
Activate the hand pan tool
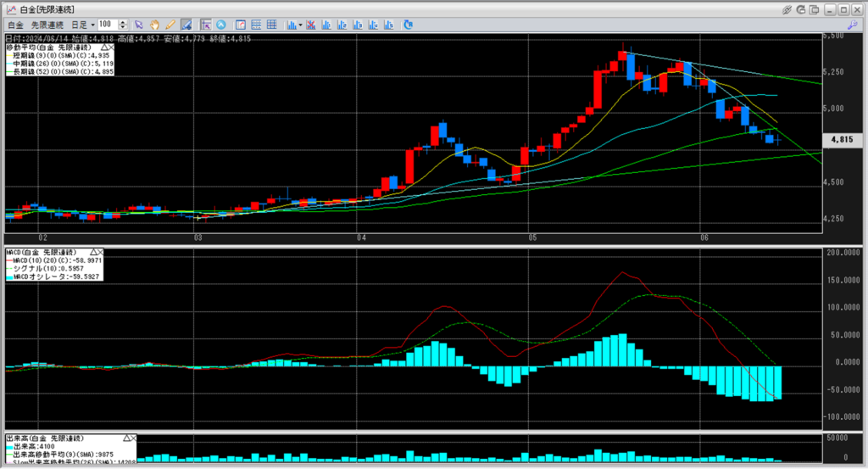point(155,25)
